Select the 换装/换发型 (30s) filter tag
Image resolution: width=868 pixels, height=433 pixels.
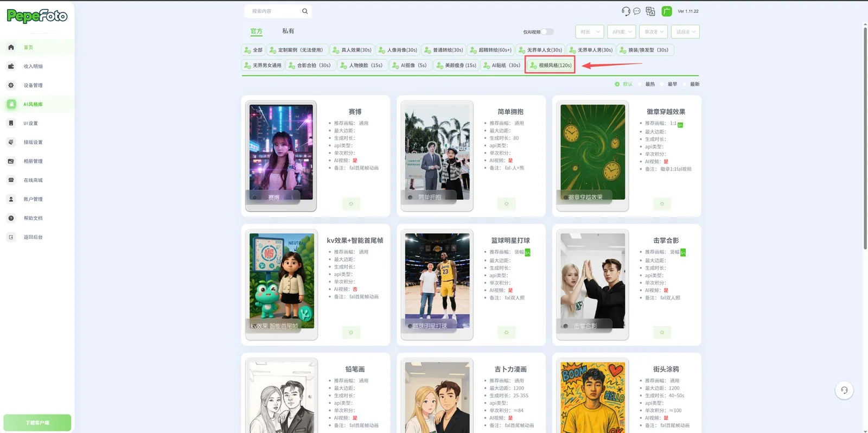coord(645,50)
